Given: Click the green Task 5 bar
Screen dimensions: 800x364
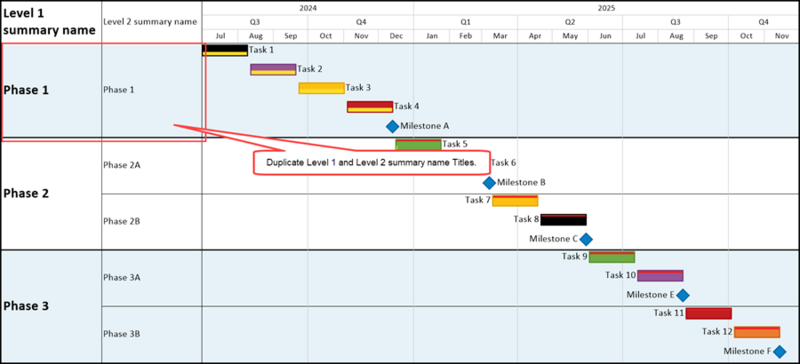Looking at the screenshot, I should [418, 144].
